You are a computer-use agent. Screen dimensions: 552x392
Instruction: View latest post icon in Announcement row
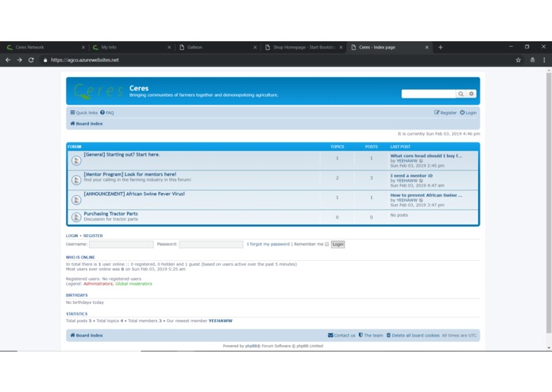(421, 201)
